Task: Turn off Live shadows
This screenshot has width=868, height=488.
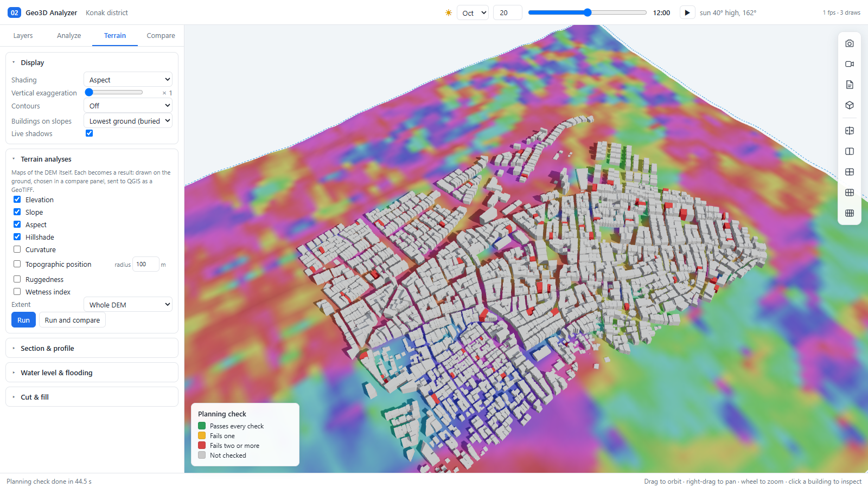Action: point(90,133)
